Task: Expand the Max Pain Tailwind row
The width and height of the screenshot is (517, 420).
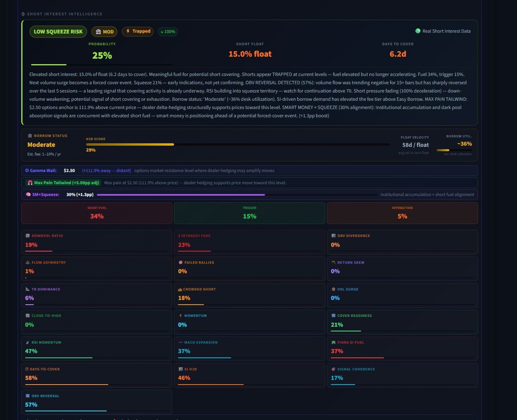Action: pyautogui.click(x=250, y=183)
